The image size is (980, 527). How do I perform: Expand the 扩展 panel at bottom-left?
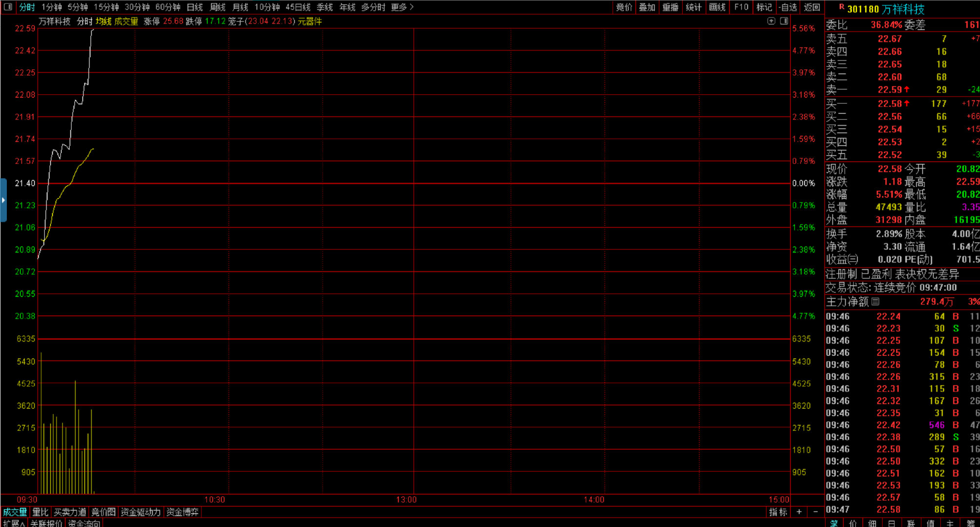pos(14,523)
